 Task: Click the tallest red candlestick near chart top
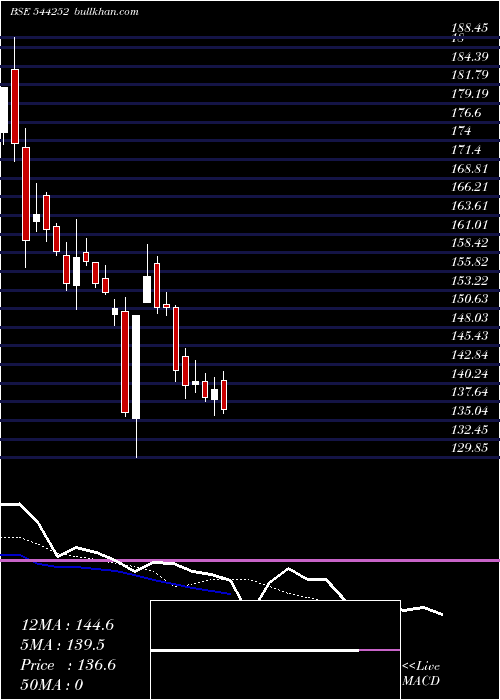tap(15, 106)
